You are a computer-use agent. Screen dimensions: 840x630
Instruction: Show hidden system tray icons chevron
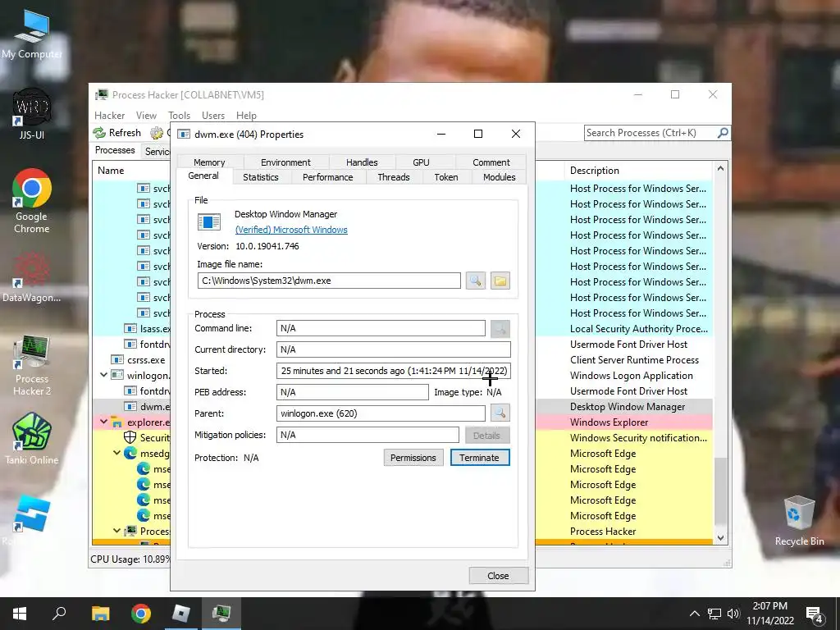(x=694, y=614)
